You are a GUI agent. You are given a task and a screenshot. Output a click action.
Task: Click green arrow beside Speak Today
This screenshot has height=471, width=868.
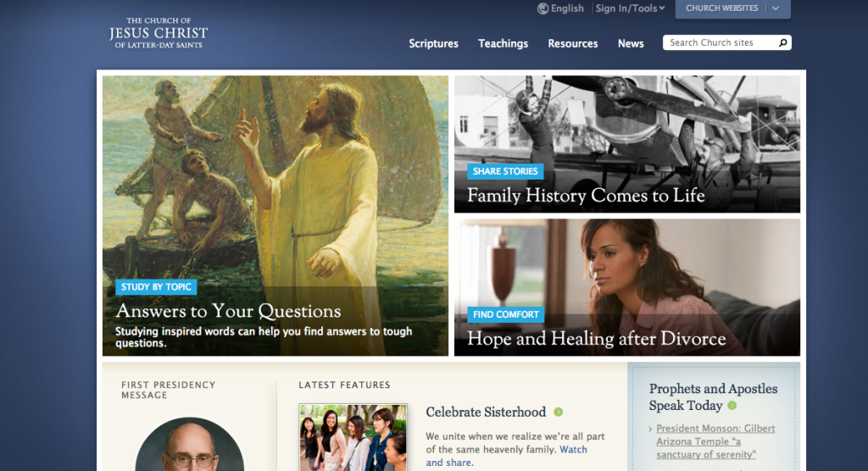click(x=732, y=406)
